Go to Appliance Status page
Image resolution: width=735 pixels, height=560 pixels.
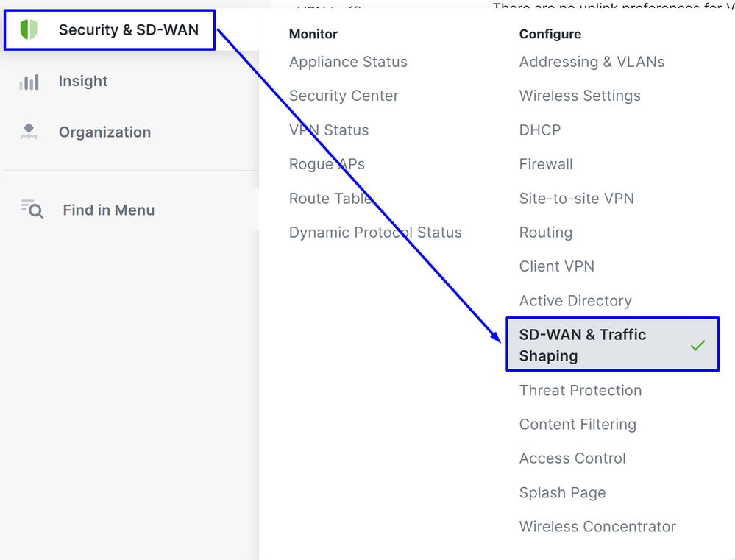348,62
